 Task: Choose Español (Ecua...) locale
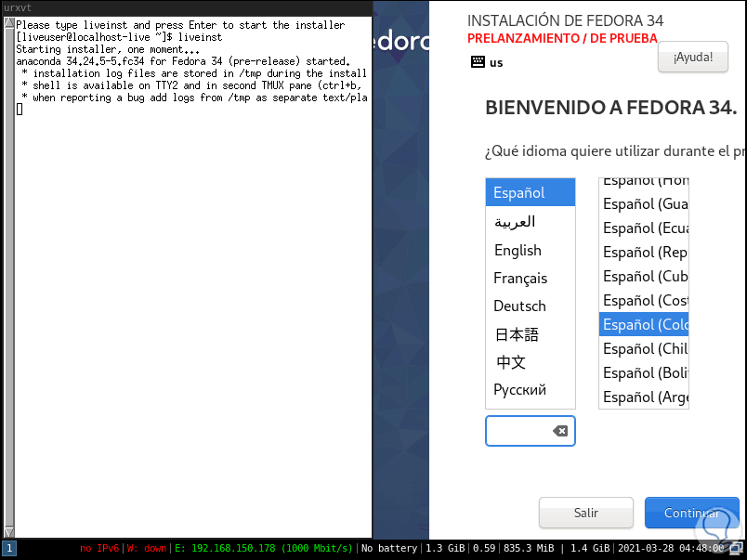(x=644, y=228)
